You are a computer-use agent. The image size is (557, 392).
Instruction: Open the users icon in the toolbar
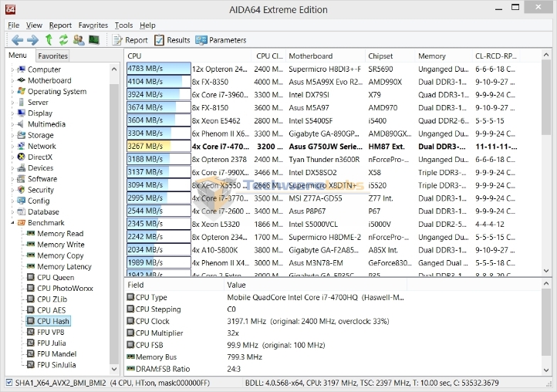pyautogui.click(x=79, y=40)
